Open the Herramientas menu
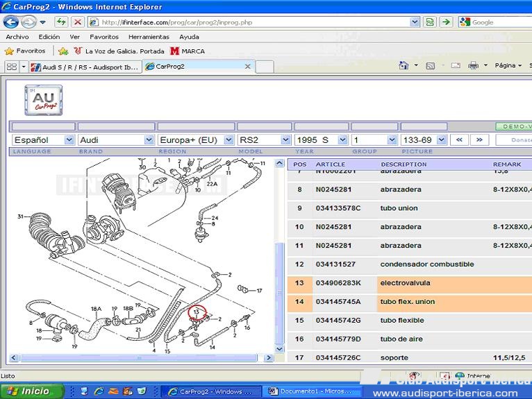532x399 pixels. click(x=149, y=37)
